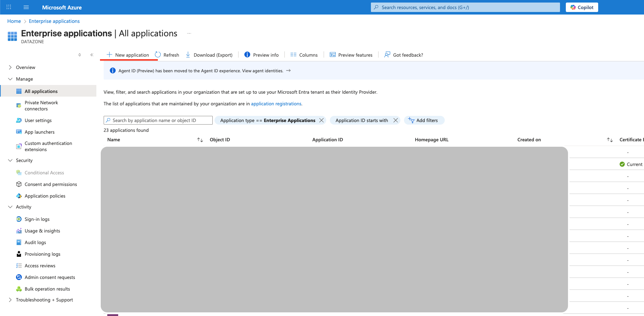Open Copilot from the top bar
Viewport: 644px width, 316px height.
click(x=582, y=7)
